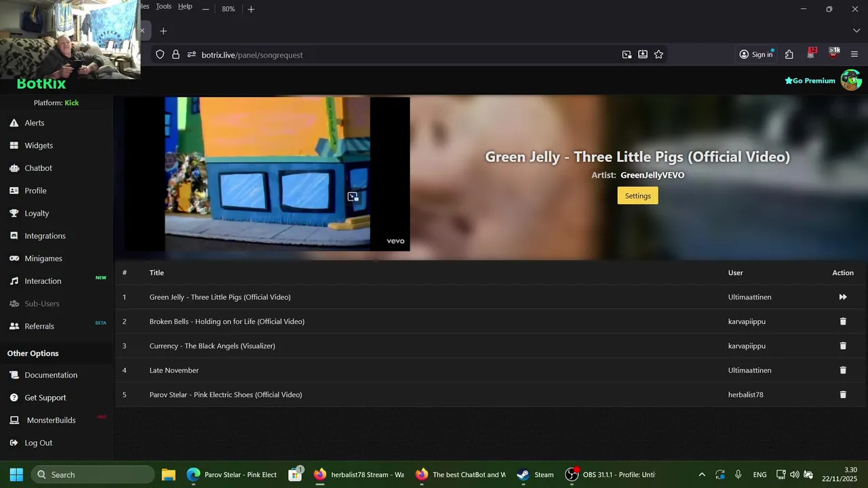Open the volume control in system tray
Image resolution: width=868 pixels, height=488 pixels.
pos(794,474)
